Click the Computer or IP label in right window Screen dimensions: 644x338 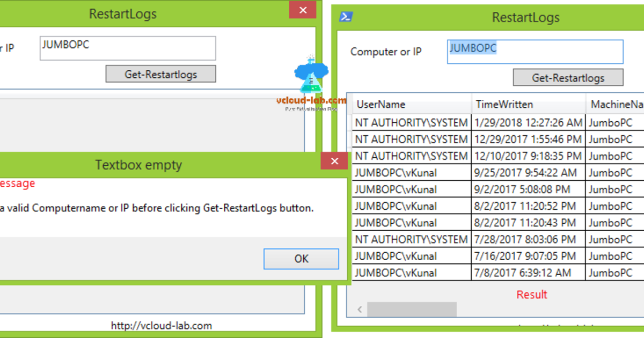386,52
